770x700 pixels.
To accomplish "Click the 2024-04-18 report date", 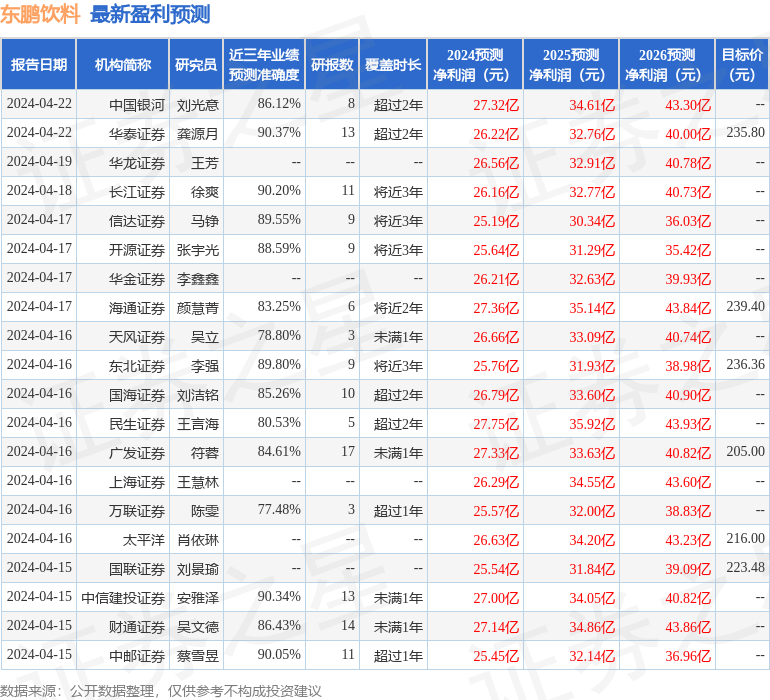I will pyautogui.click(x=39, y=190).
